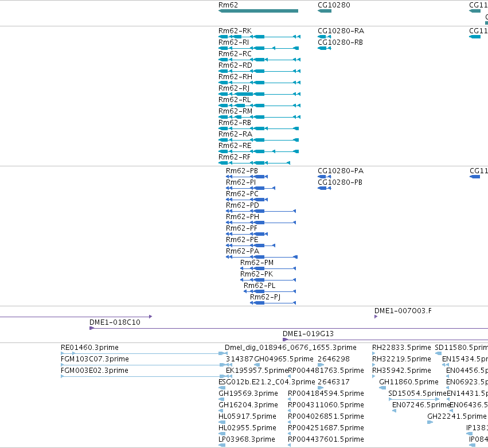Viewport: 488px width, 448px height.
Task: Click the Rm62-RI transcript label
Action: click(x=234, y=42)
